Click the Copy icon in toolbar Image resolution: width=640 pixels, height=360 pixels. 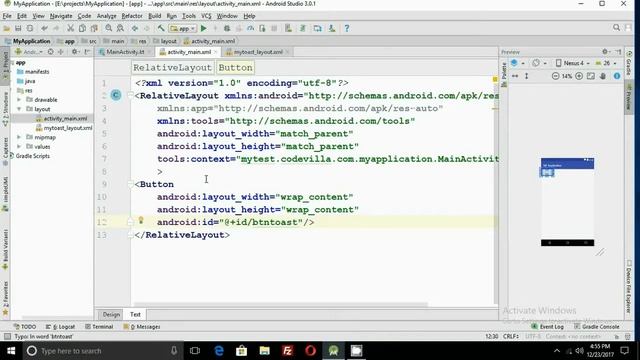click(82, 29)
